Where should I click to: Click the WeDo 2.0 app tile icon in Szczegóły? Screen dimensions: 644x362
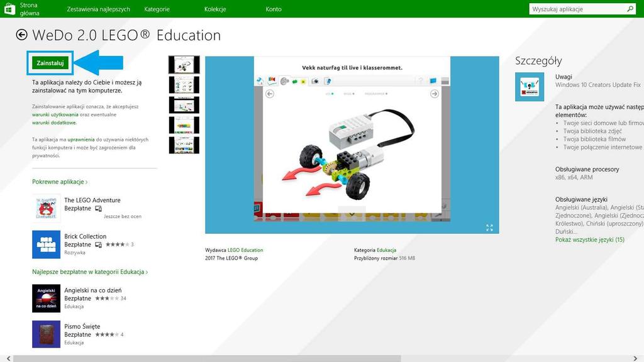(x=530, y=87)
